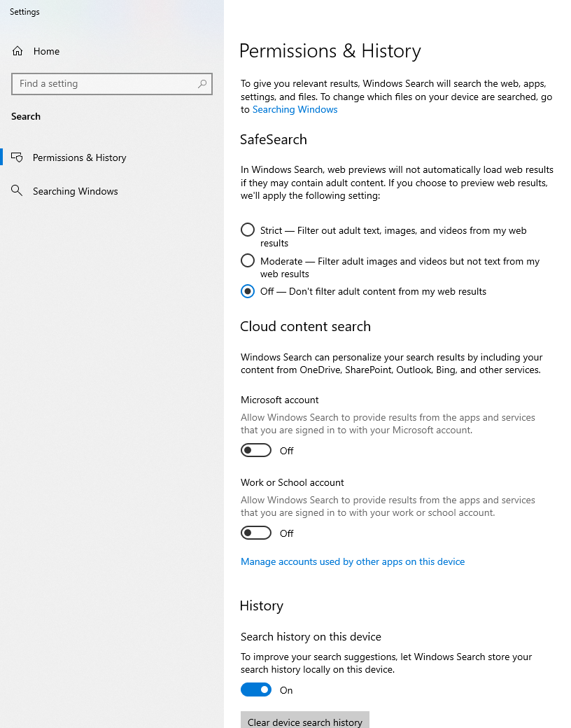Screen dimensions: 571x728
Task: Click the Work or School account label
Action: [292, 483]
